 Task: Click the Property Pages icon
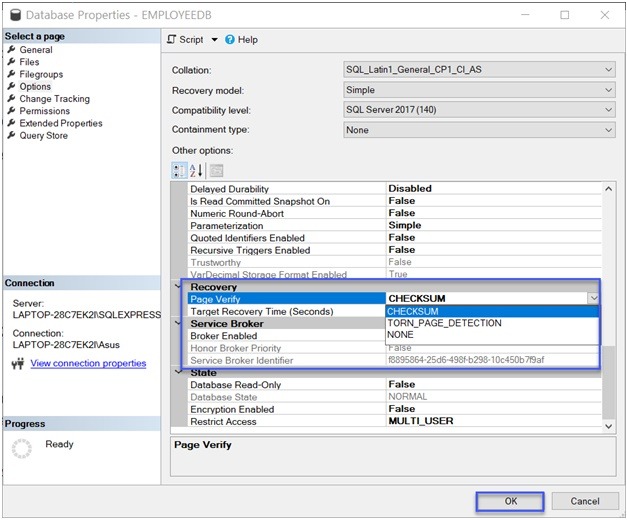coord(216,171)
